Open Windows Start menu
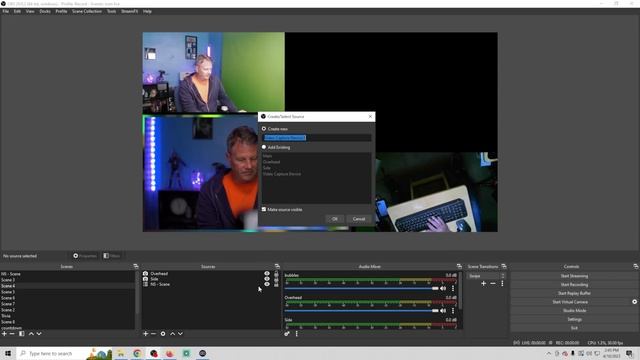Viewport: 640px width, 360px height. [x=8, y=353]
